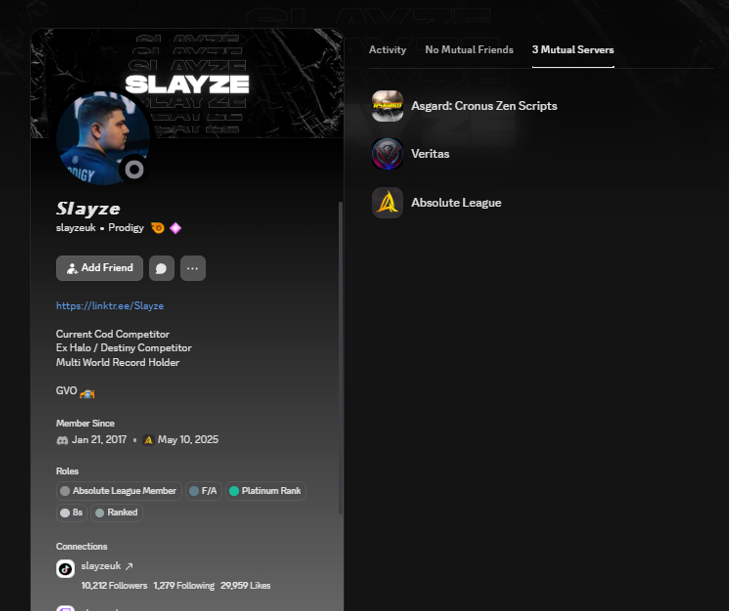Click the Slayze display name

88,208
